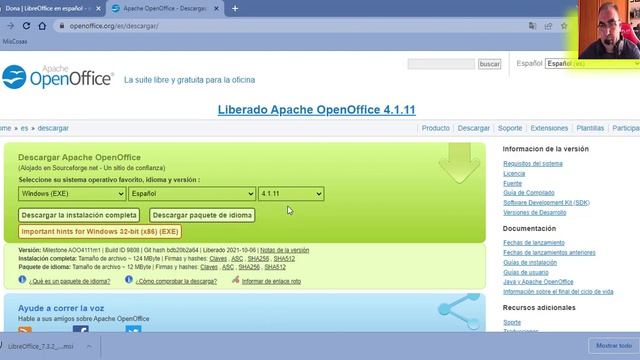The height and width of the screenshot is (360, 640).
Task: Click Important hints for Windows 32-bit button
Action: point(100,231)
